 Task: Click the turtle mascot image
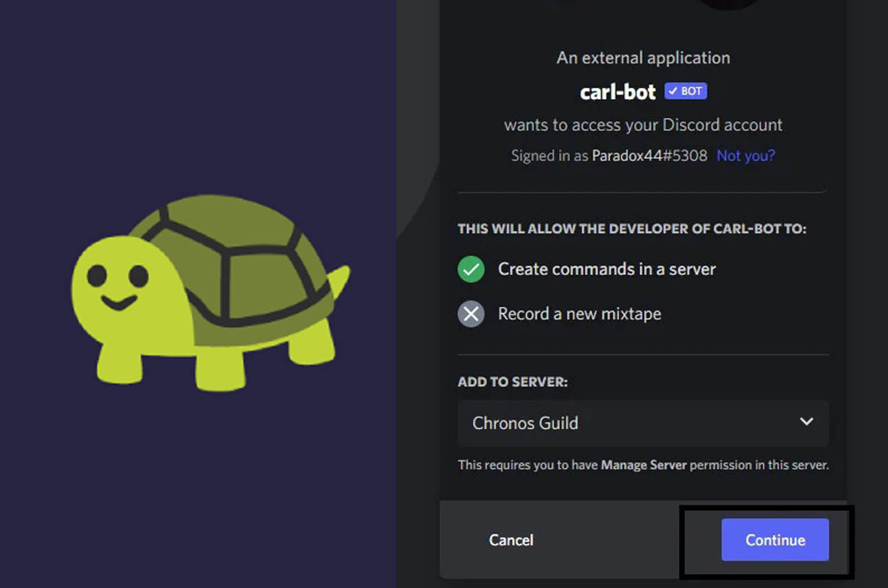[210, 292]
